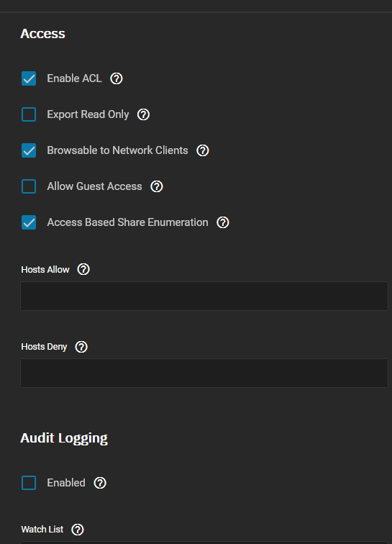Disable Browsable to Network Clients
This screenshot has height=544, width=392.
point(29,150)
